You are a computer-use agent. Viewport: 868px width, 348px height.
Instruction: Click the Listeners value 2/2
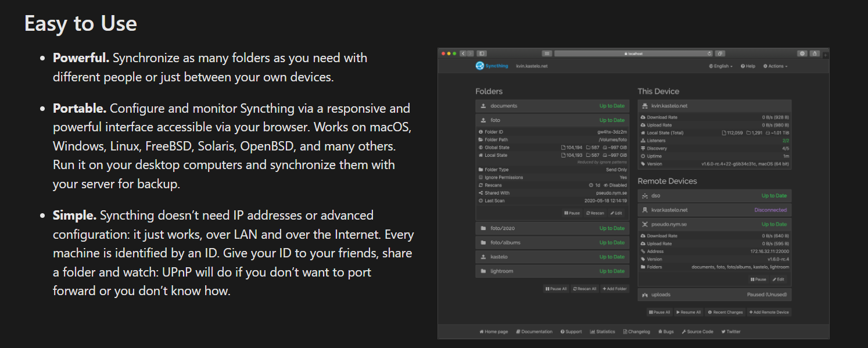click(x=785, y=141)
